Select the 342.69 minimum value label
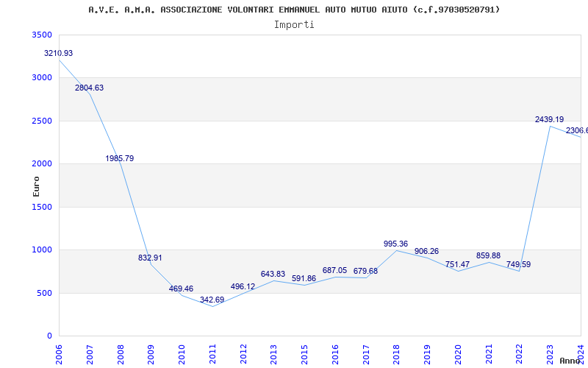 [x=212, y=300]
